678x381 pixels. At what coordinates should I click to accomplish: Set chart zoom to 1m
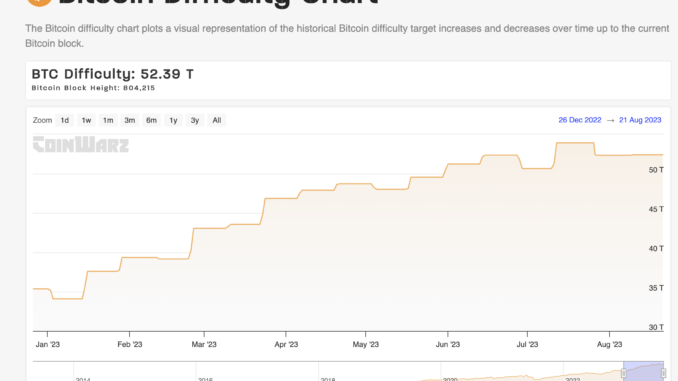click(x=108, y=120)
